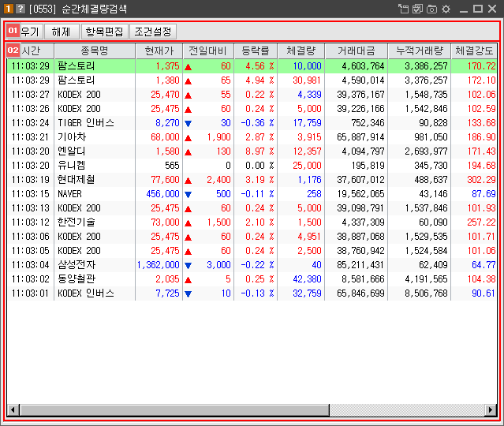The image size is (504, 426).
Task: Select KODEX 200 row at 11:03:26
Action: click(x=252, y=109)
